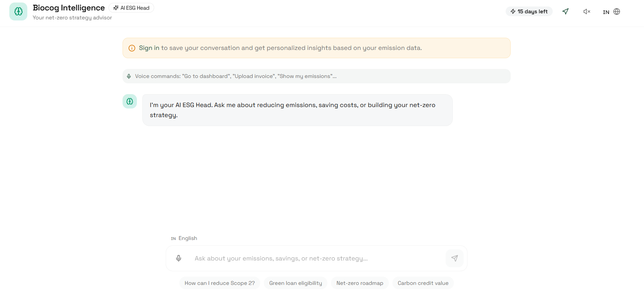The height and width of the screenshot is (291, 644).
Task: Select 'Green loan eligibility' suggestion chip
Action: [295, 283]
